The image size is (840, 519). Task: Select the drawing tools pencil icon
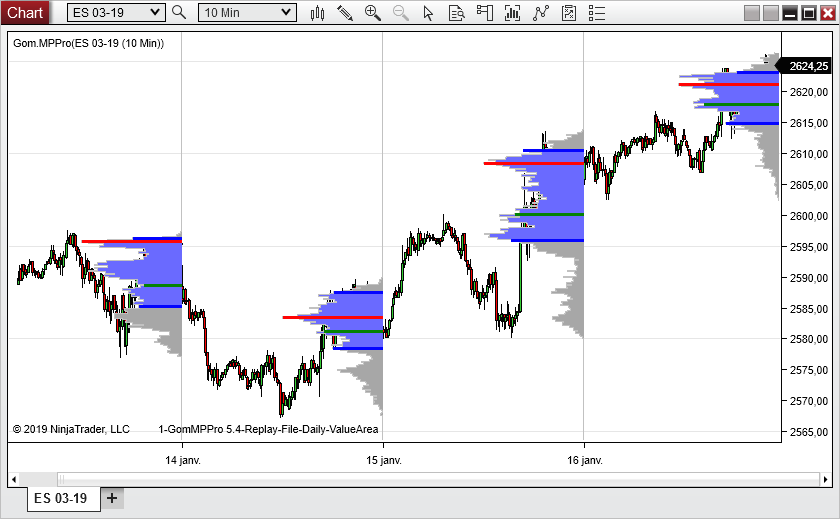(344, 13)
